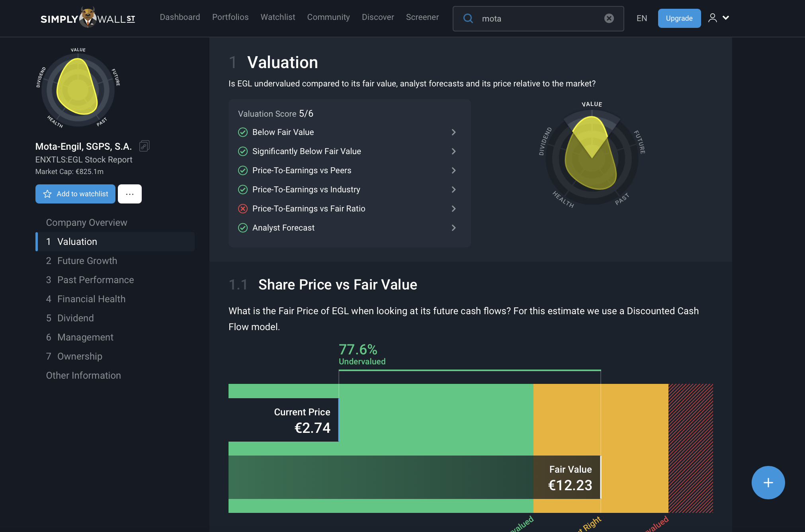Open the Screener menu item
805x532 pixels.
422,17
